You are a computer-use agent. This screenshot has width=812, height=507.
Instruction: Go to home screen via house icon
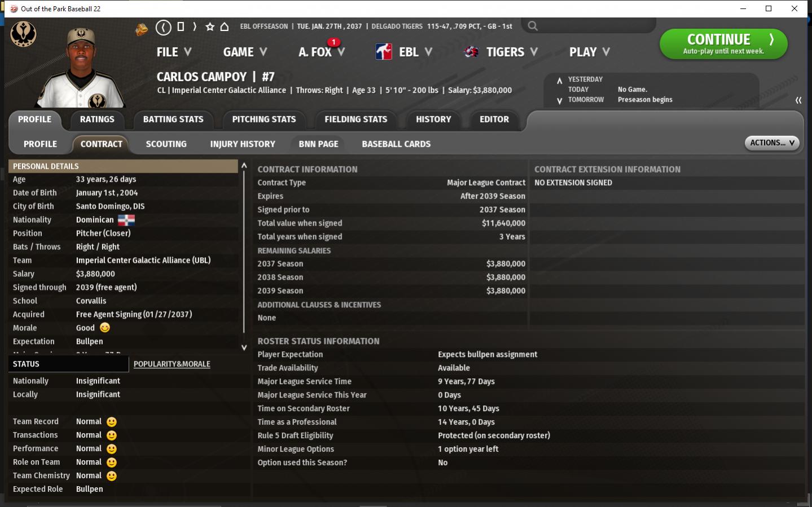(x=225, y=27)
